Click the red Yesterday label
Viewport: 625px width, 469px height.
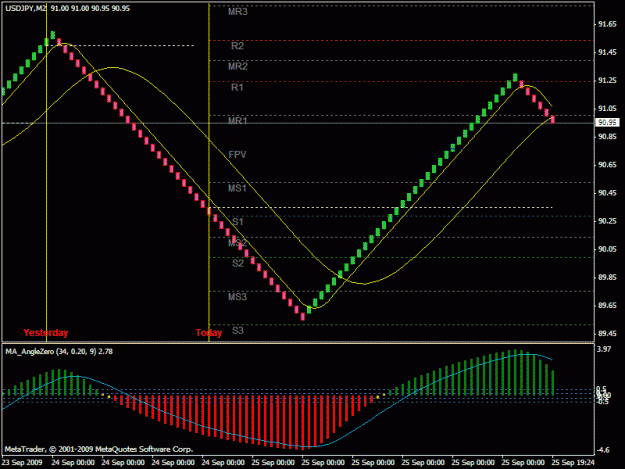tap(45, 332)
